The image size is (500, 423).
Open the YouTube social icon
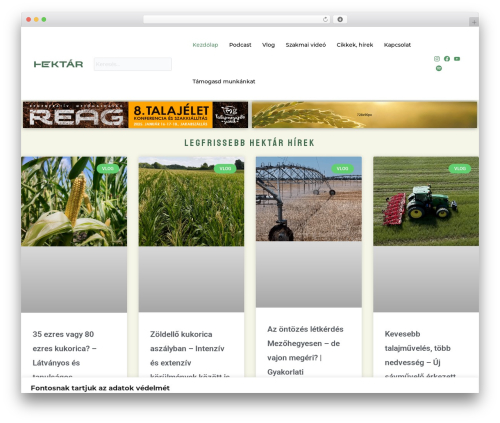pyautogui.click(x=457, y=59)
